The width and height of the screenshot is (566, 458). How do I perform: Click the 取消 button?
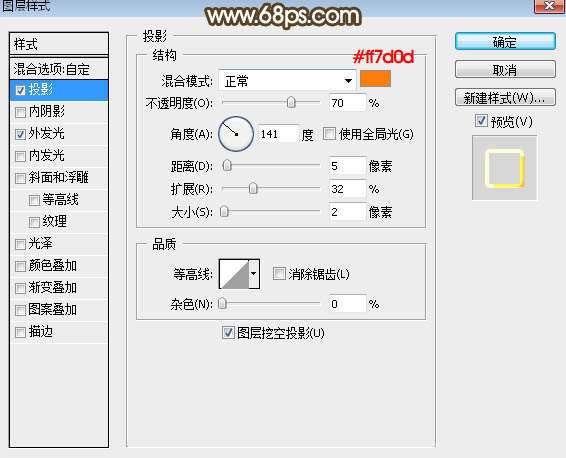point(505,69)
